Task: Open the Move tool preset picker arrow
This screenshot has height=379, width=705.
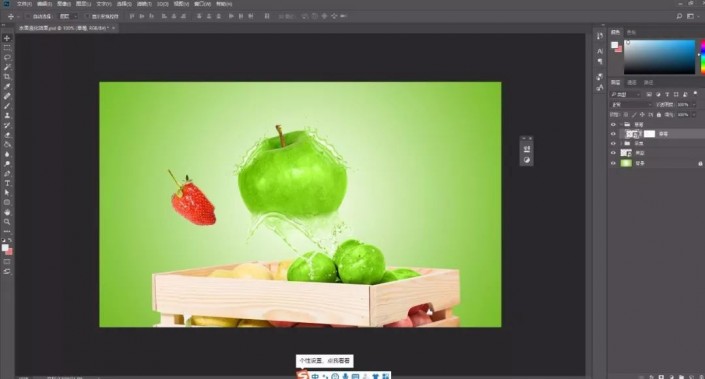Action: click(18, 16)
